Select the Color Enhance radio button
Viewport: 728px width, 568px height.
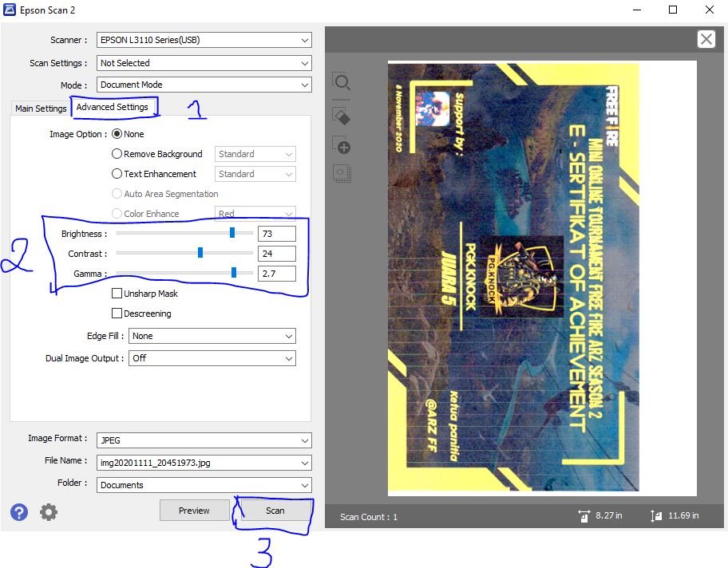click(117, 214)
